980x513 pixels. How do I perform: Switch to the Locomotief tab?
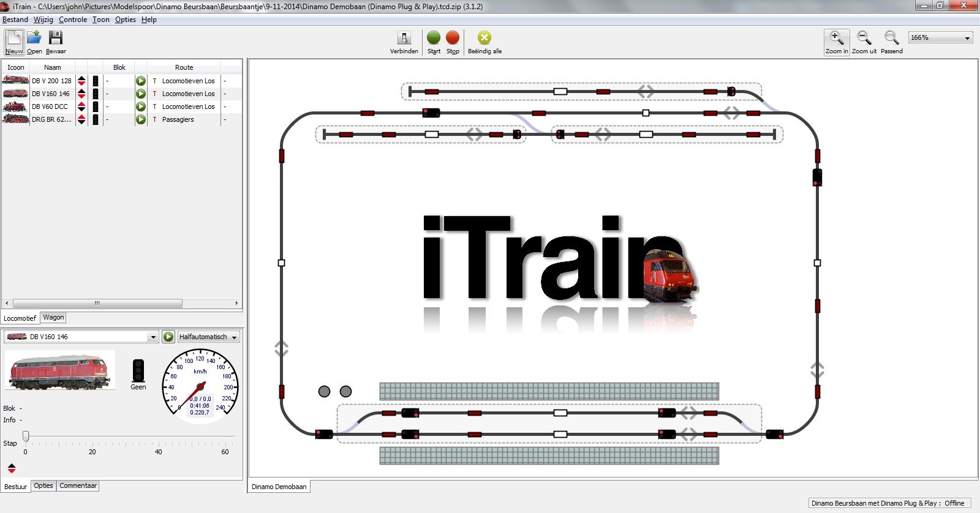(20, 318)
